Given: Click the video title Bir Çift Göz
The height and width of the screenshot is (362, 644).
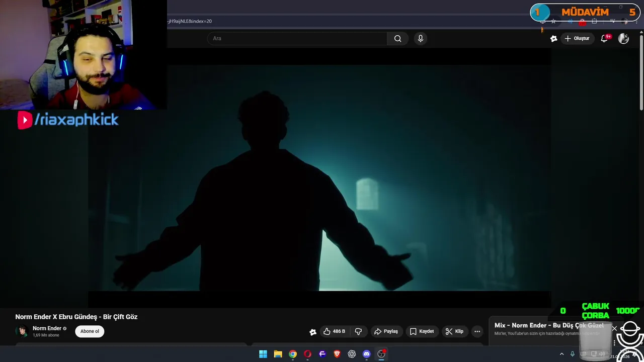Looking at the screenshot, I should click(x=76, y=317).
